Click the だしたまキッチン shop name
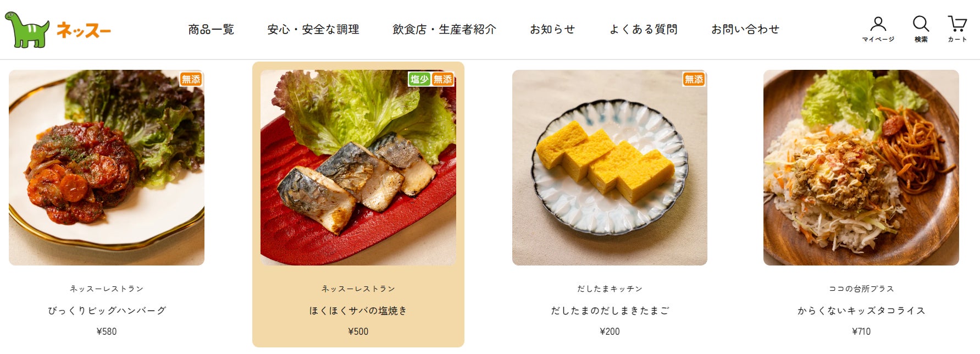 click(x=610, y=289)
